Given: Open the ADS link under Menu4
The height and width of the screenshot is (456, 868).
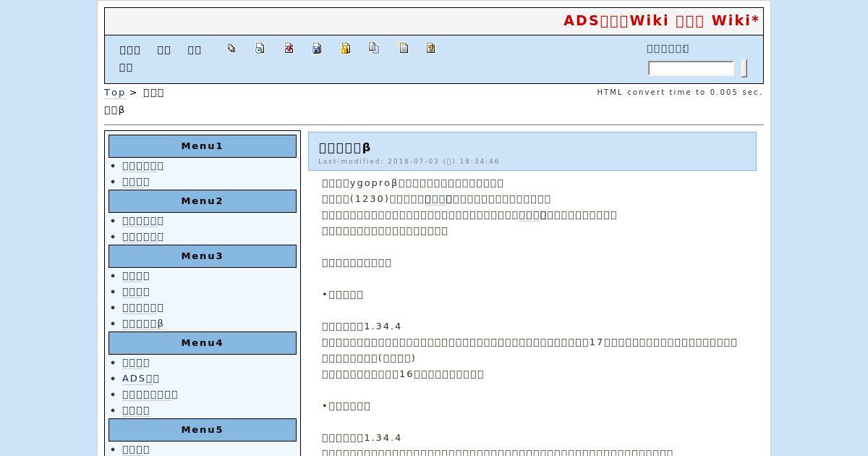Looking at the screenshot, I should (x=140, y=379).
